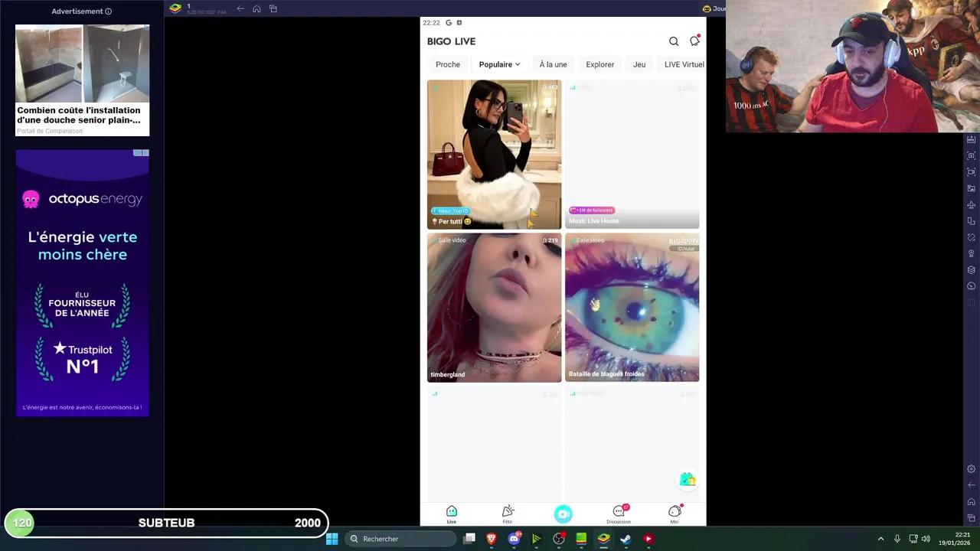Click BlueStacks sidebar eco mode gauge icon
This screenshot has height=551, width=980.
[x=972, y=286]
